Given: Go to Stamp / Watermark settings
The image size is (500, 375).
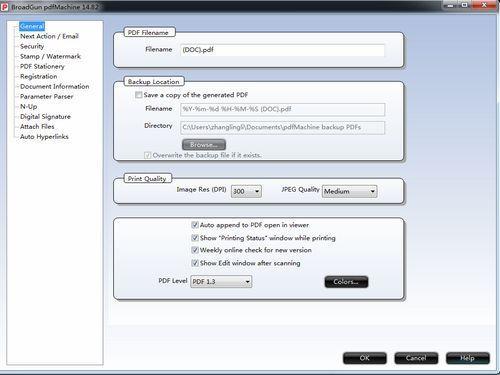Looking at the screenshot, I should 50,56.
